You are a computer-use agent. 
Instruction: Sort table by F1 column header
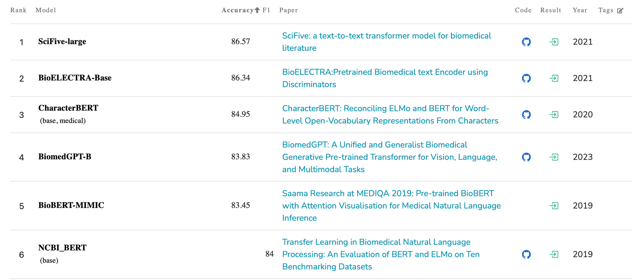pyautogui.click(x=266, y=10)
